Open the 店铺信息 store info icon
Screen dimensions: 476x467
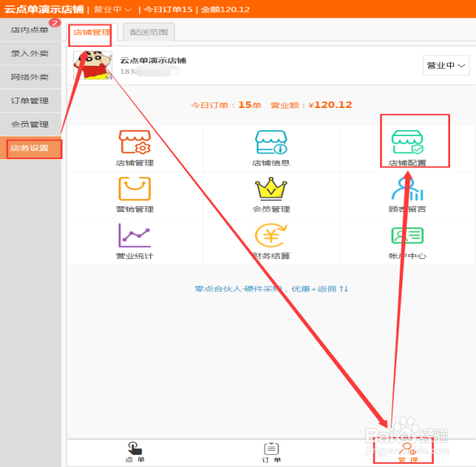pos(270,142)
